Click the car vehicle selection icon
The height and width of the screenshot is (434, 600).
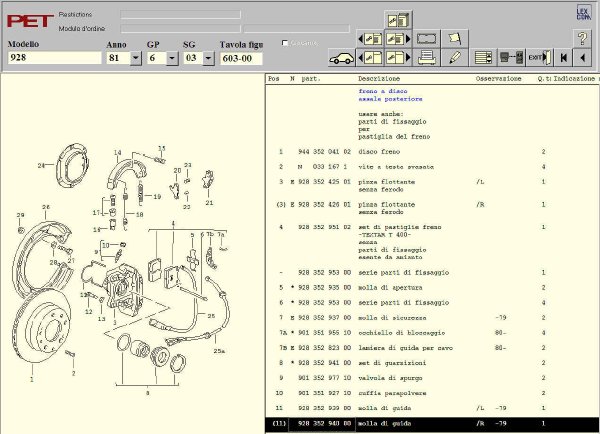[x=341, y=58]
